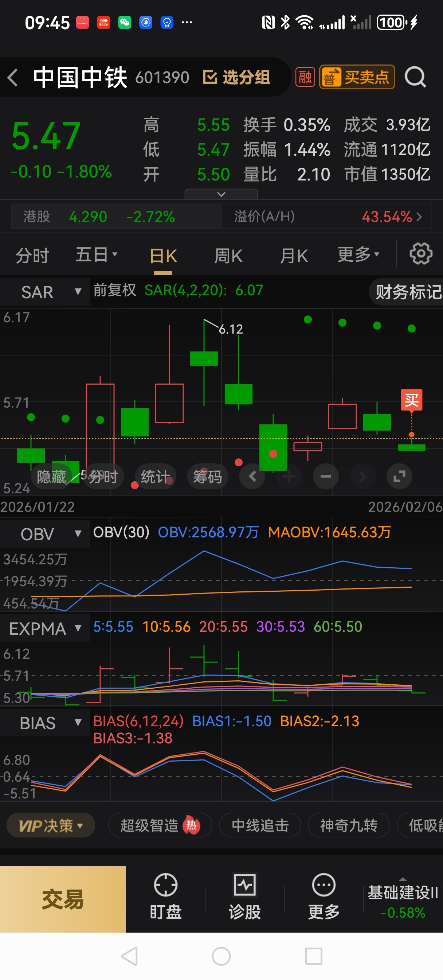Open 诊股 stock diagnosis icon
Viewport: 443px width, 980px height.
pyautogui.click(x=244, y=896)
